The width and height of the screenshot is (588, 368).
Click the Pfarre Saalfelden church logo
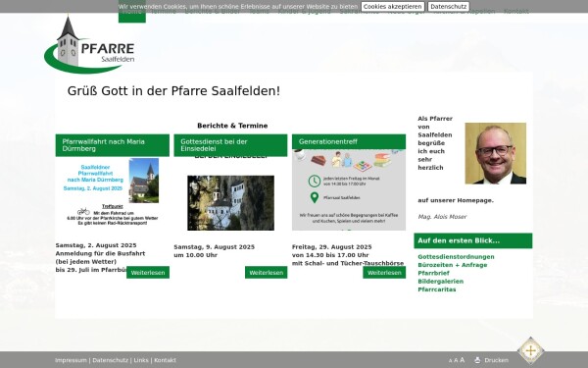(89, 45)
